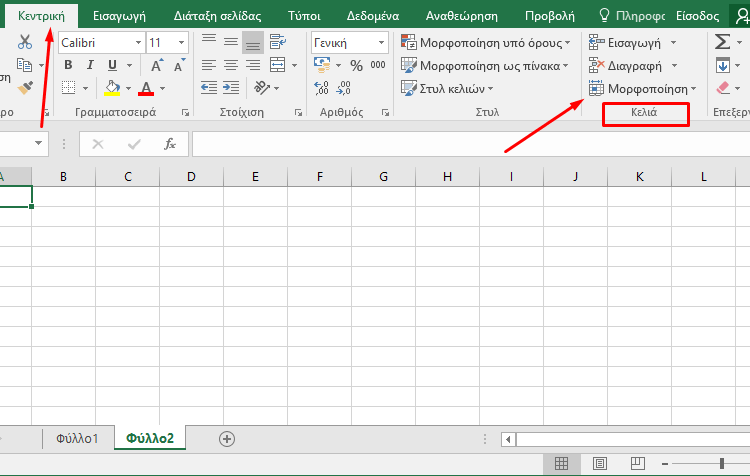Click Είσοδος sign-in link

pos(697,16)
